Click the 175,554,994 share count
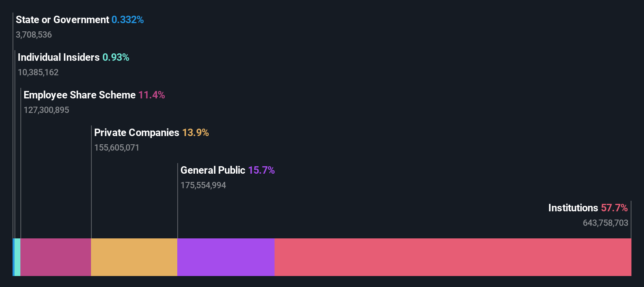The image size is (644, 287). pyautogui.click(x=203, y=185)
